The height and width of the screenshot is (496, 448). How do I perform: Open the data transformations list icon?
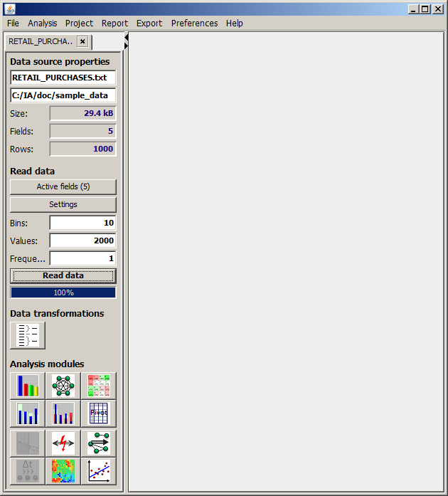28,335
